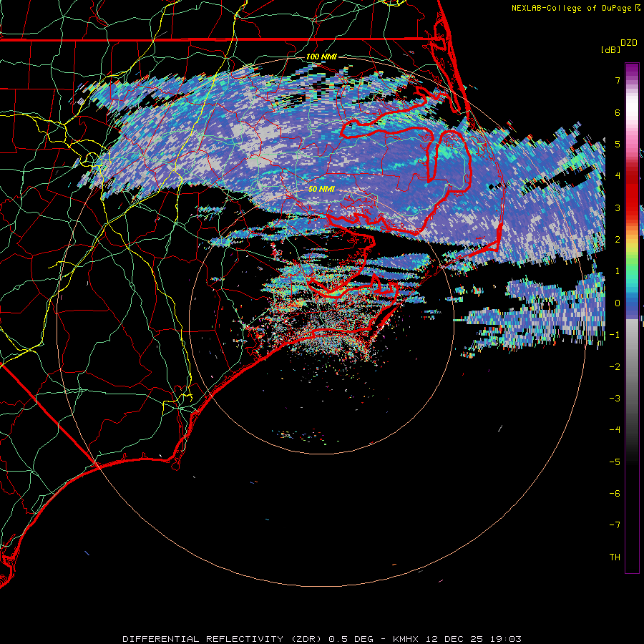This screenshot has width=644, height=644.
Task: Click the ZDR color scale bar
Action: [x=632, y=318]
